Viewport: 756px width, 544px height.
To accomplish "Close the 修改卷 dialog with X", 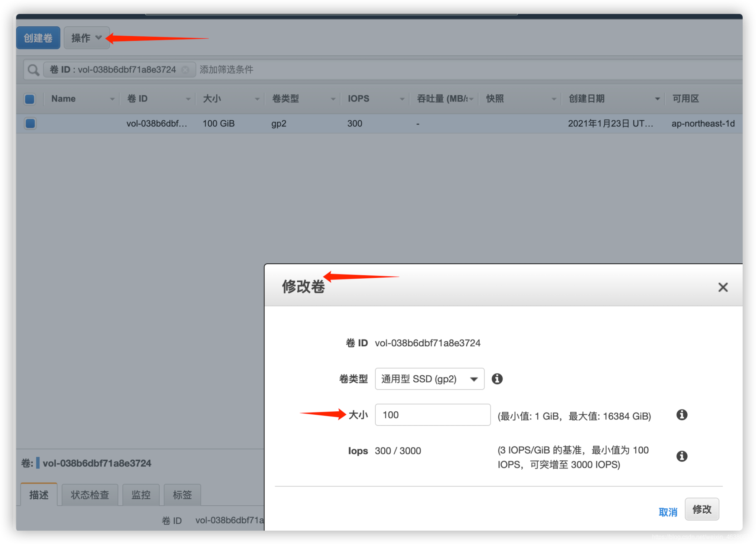I will 723,287.
